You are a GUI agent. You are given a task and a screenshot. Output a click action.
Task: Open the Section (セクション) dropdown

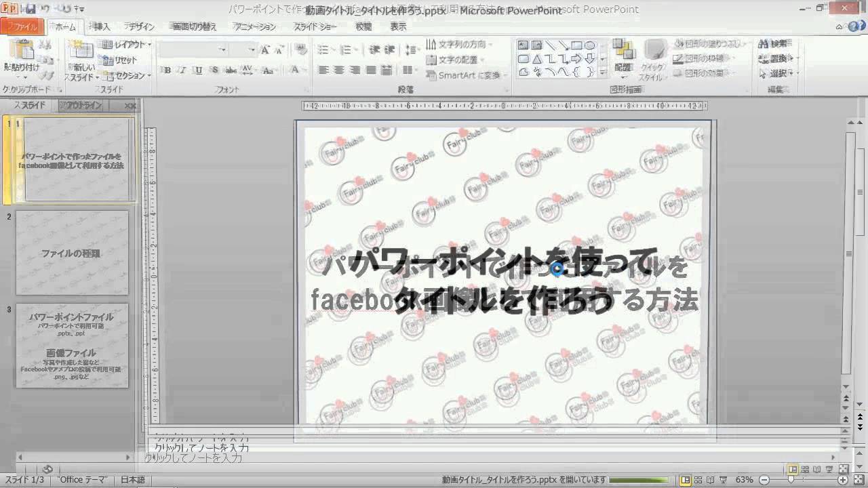click(x=127, y=76)
